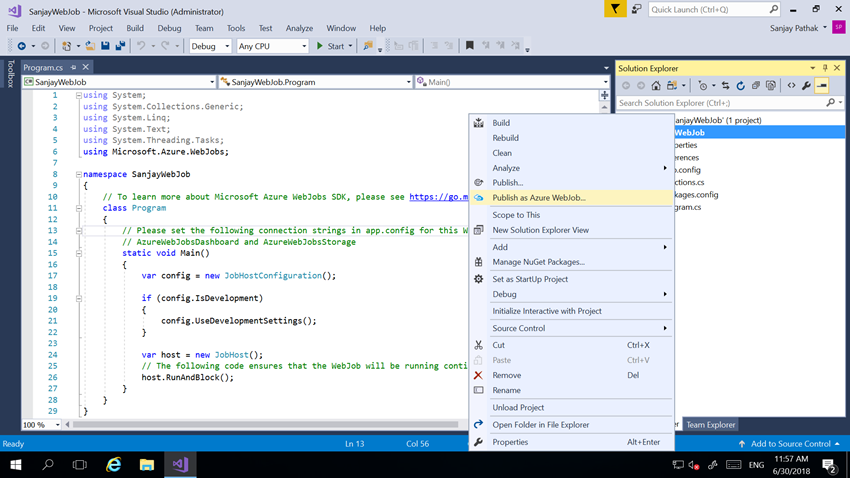
Task: Collapse the using directives block
Action: point(79,95)
